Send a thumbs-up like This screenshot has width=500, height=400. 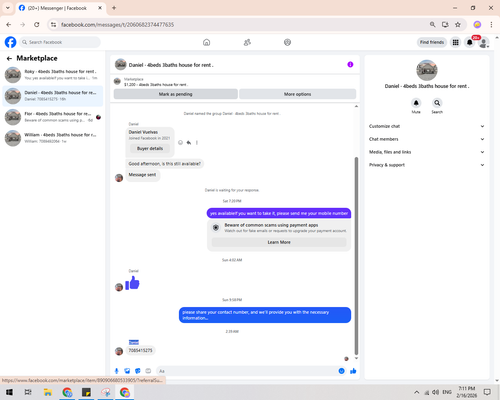click(x=353, y=371)
